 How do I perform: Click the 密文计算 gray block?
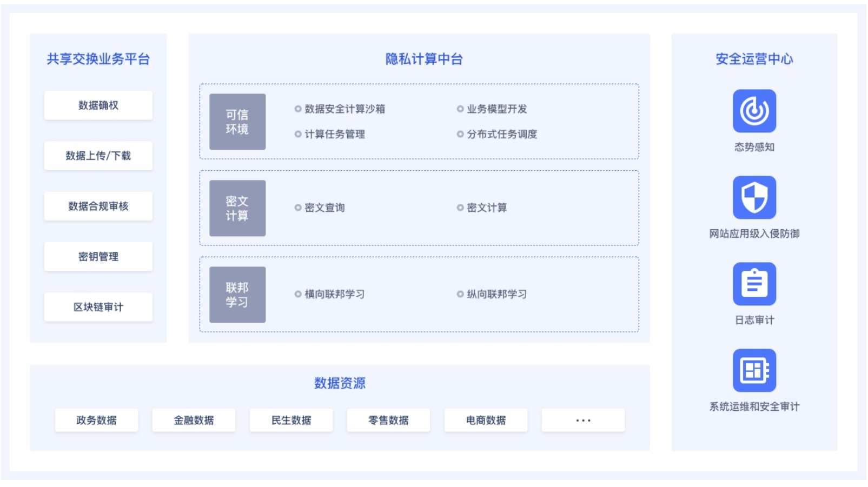237,208
